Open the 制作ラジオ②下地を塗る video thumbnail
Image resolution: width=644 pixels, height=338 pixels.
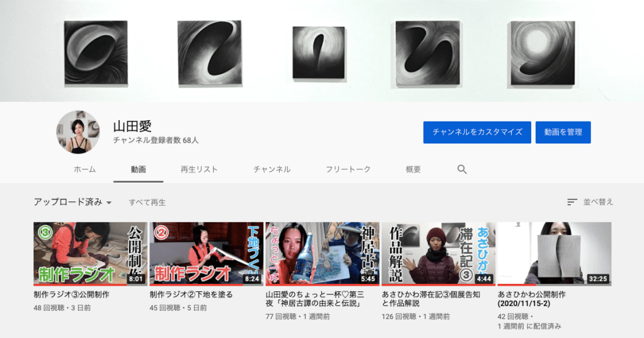[x=206, y=254]
